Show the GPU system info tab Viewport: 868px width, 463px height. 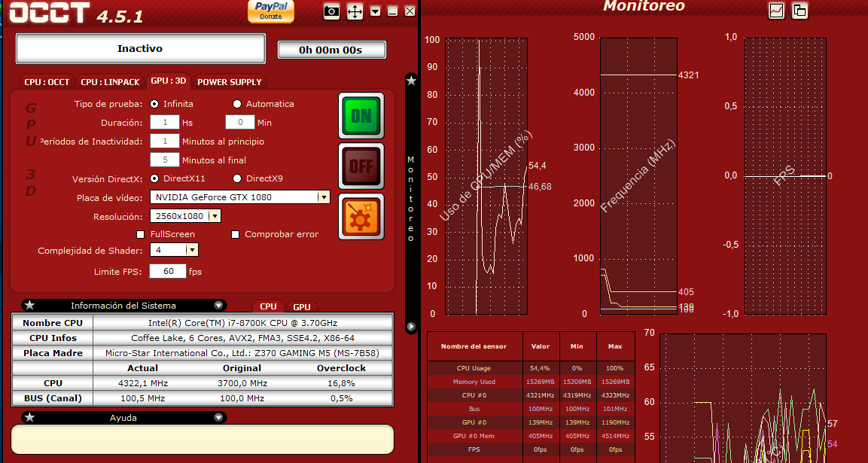302,306
